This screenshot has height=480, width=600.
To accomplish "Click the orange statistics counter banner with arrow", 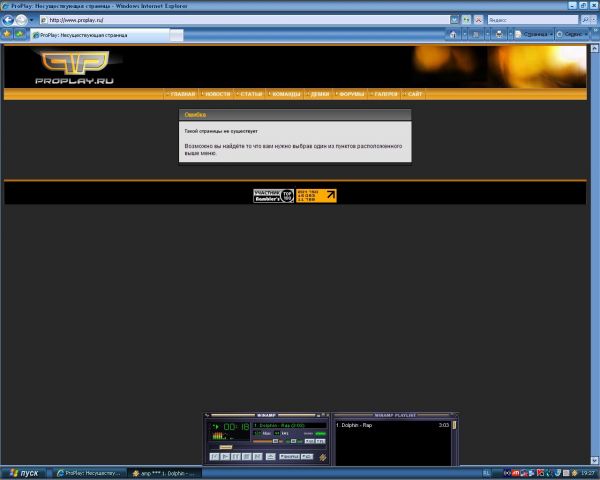I will pos(316,196).
